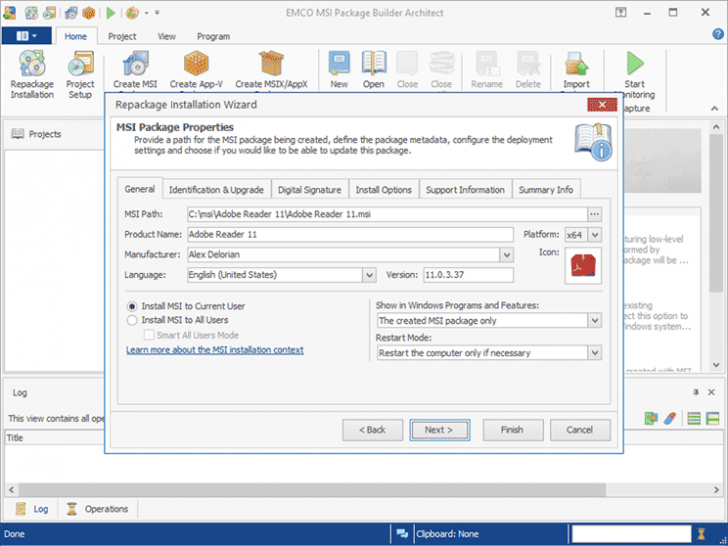This screenshot has height=546, width=728.
Task: Expand the Manufacturer dropdown arrow
Action: (x=507, y=254)
